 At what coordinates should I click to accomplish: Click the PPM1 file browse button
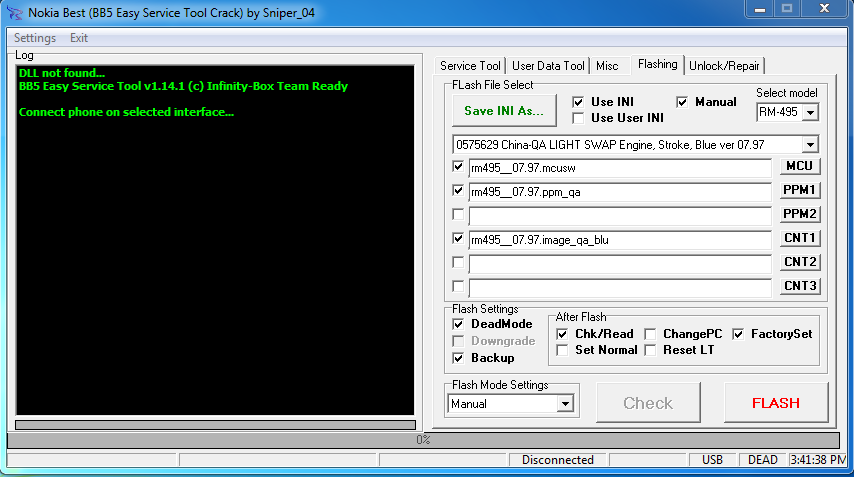pos(800,190)
